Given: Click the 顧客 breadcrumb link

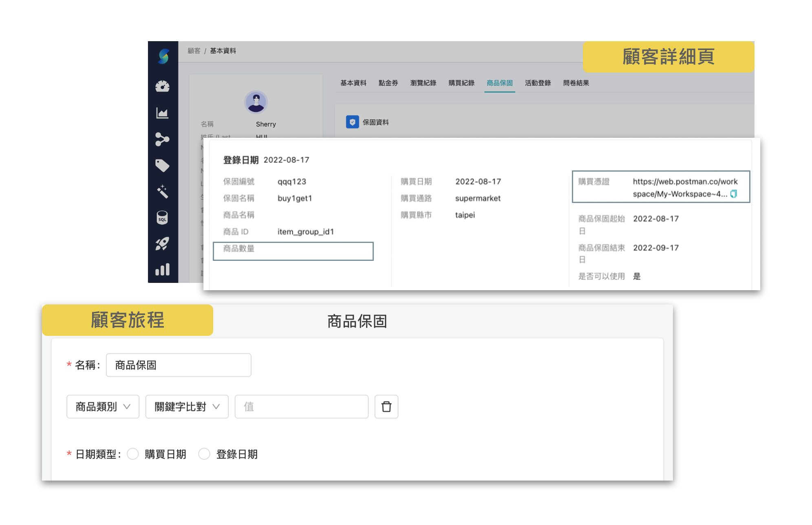Looking at the screenshot, I should point(193,51).
